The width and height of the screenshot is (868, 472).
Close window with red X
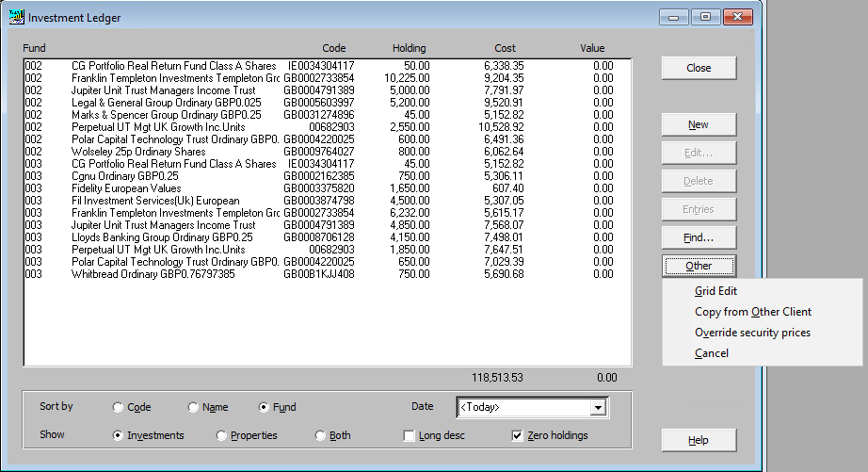737,17
